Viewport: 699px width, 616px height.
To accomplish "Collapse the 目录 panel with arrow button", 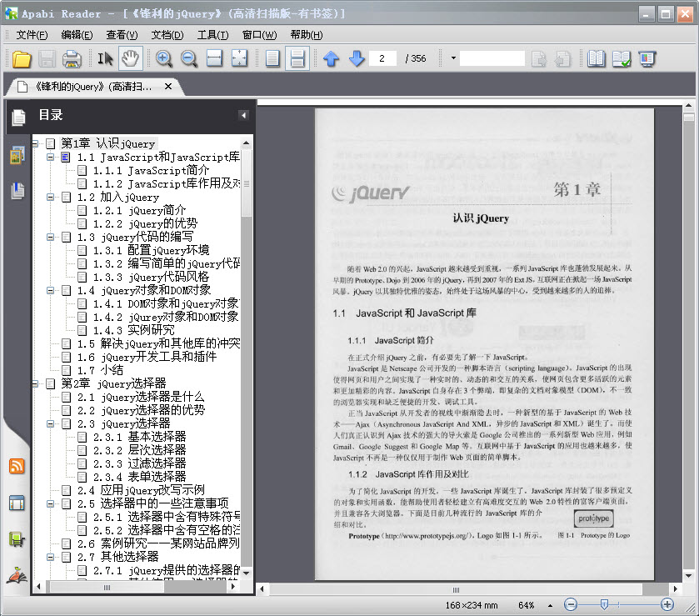I will pyautogui.click(x=243, y=116).
